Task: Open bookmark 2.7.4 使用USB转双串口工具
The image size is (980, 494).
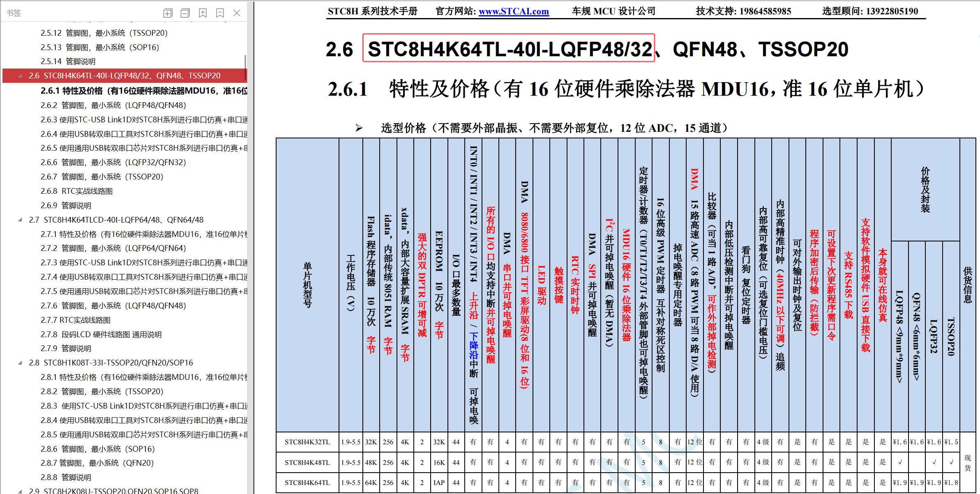Action: click(144, 277)
